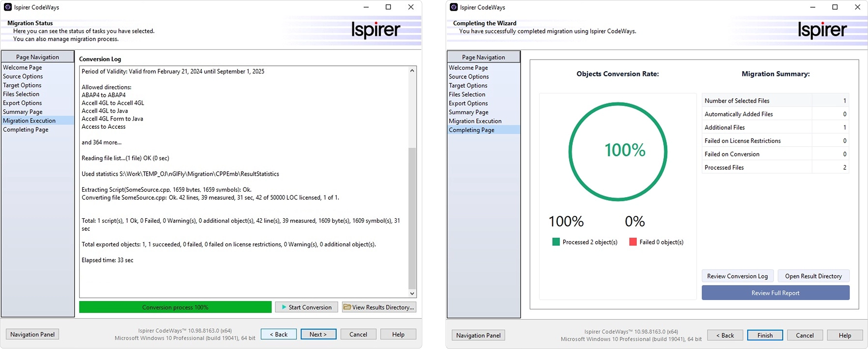Click Finish to complete the wizard
The width and height of the screenshot is (868, 349).
(x=765, y=335)
